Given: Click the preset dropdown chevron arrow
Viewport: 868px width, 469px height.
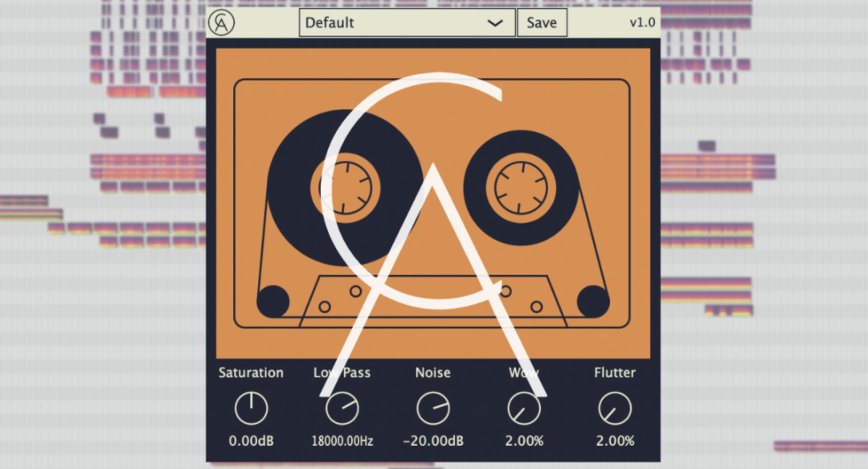Looking at the screenshot, I should [496, 23].
